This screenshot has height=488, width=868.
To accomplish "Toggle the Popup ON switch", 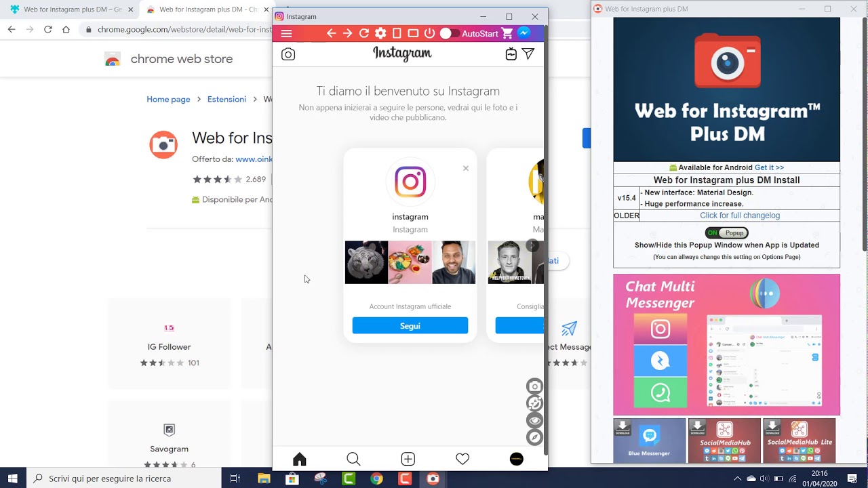I will (726, 232).
